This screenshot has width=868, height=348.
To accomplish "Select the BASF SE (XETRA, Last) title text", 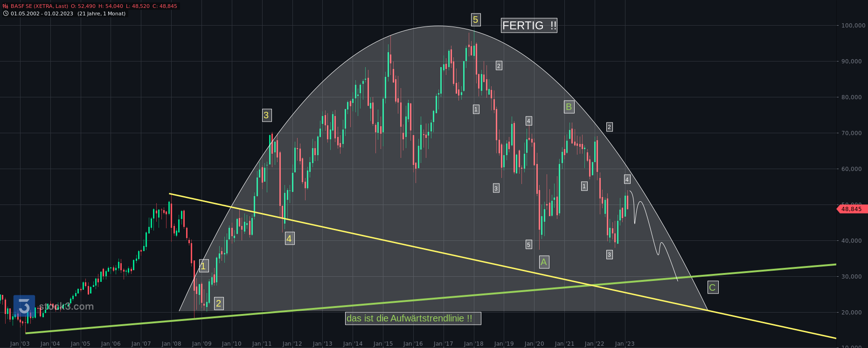I will tap(39, 7).
